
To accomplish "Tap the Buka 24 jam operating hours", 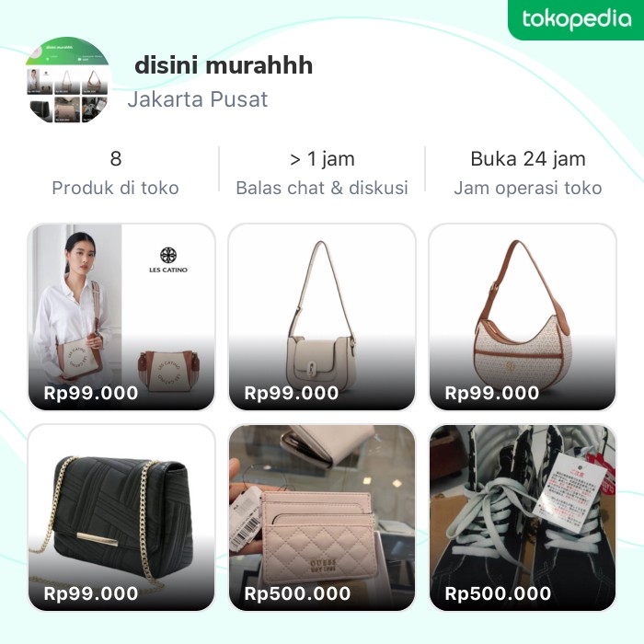I will 528,173.
